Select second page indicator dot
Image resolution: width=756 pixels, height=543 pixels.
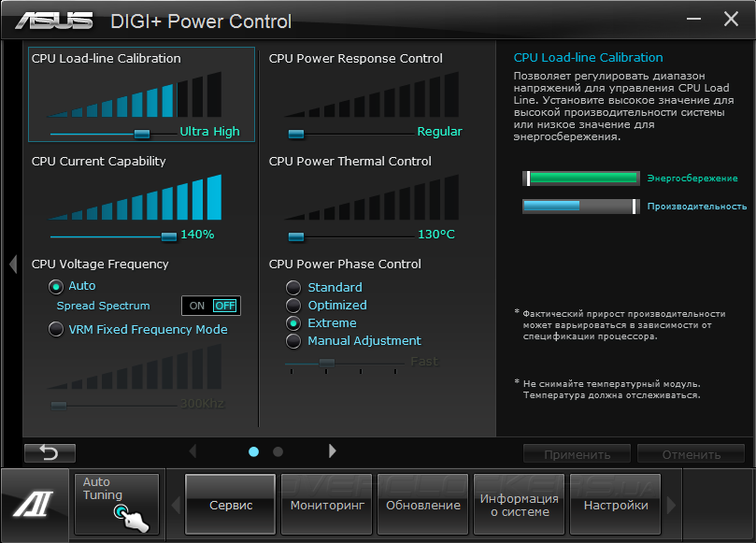(x=278, y=451)
